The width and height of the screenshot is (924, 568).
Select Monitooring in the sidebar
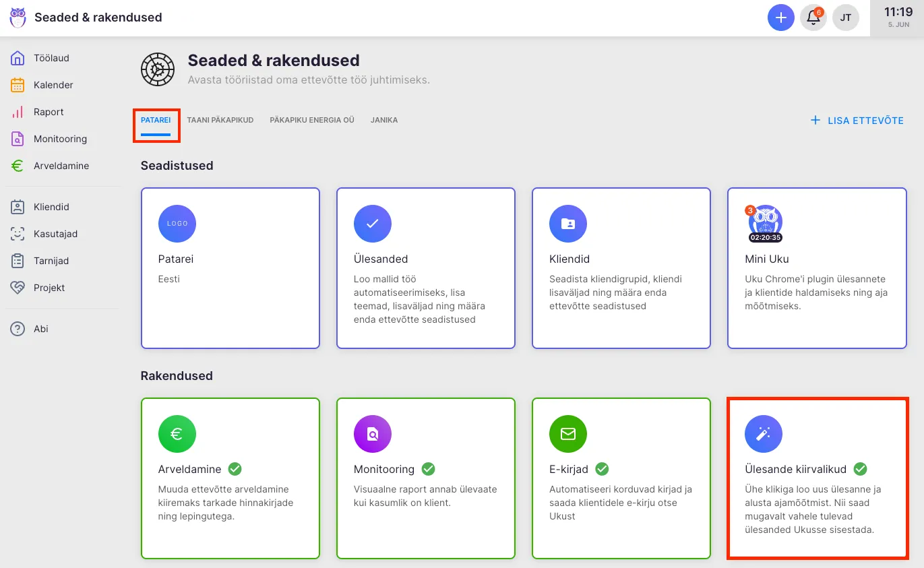[x=60, y=139]
